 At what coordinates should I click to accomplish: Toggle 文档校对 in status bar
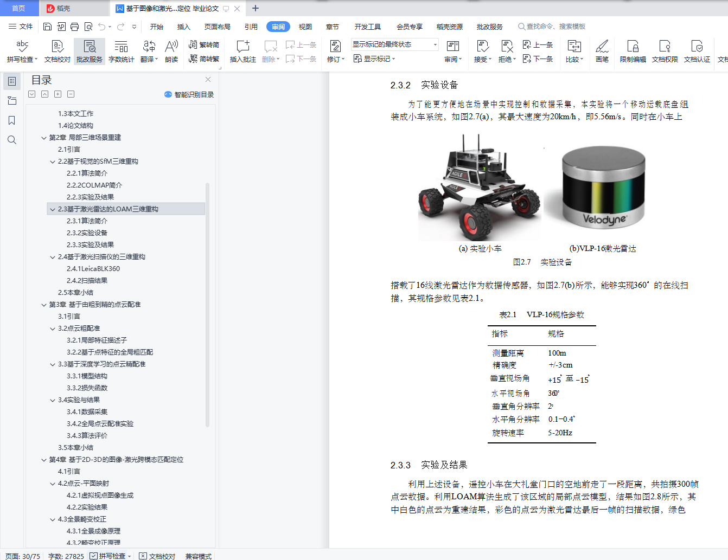[x=157, y=556]
